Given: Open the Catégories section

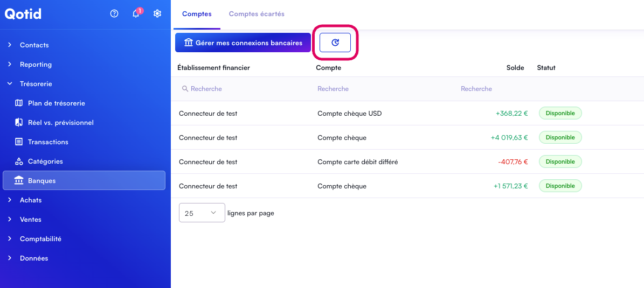Looking at the screenshot, I should [x=45, y=161].
